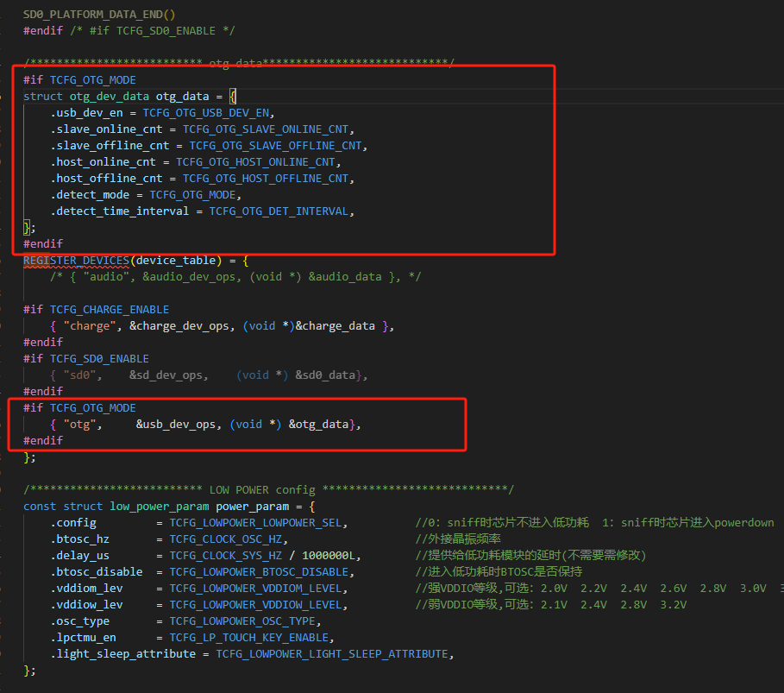Screen dimensions: 784x693
Task: Click TCFG_LOWPOWER_BTOSC_DISABLE macro
Action: [x=259, y=572]
